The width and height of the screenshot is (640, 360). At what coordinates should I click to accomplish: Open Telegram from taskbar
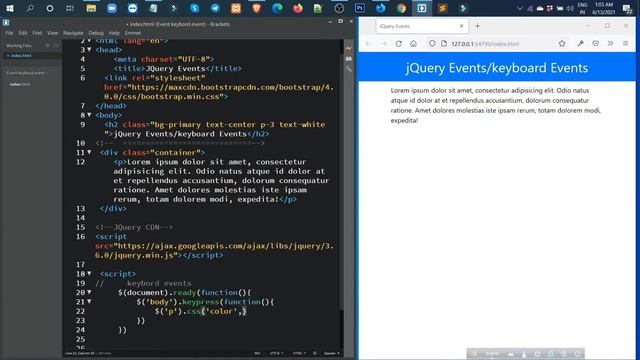click(x=215, y=8)
